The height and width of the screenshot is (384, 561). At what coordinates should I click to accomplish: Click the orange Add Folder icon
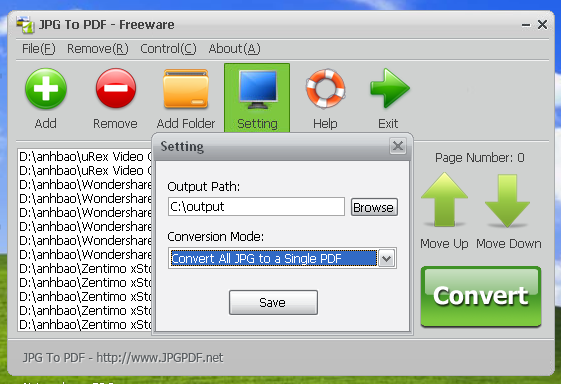[186, 89]
